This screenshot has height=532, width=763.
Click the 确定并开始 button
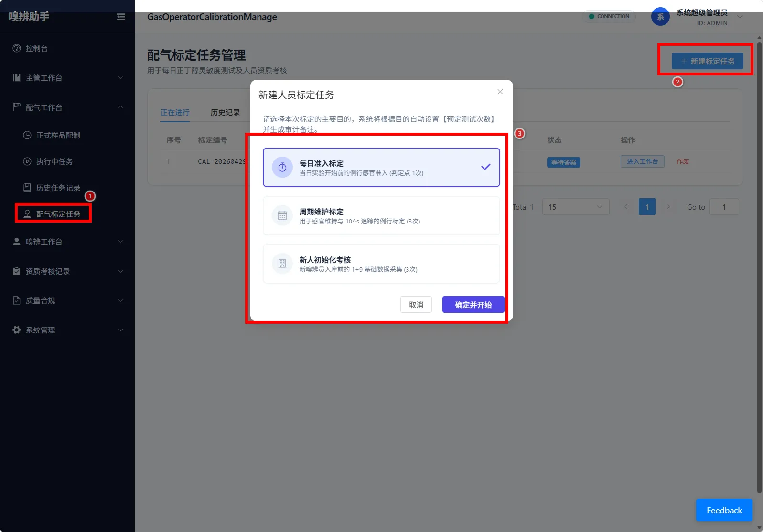473,305
